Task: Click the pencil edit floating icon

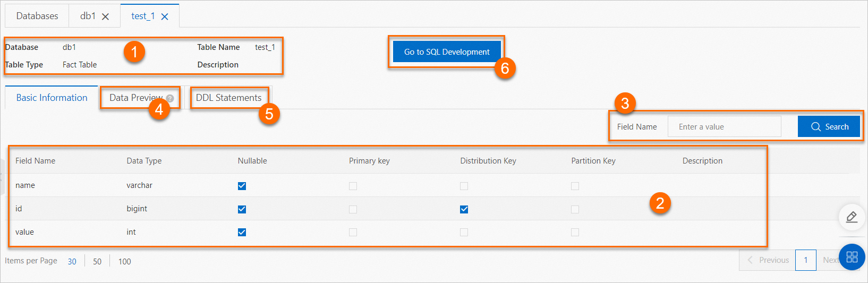Action: 852,217
